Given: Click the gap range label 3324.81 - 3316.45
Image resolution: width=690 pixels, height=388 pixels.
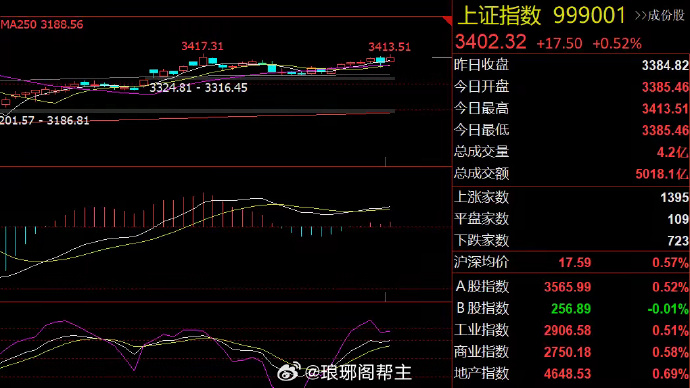Looking at the screenshot, I should pos(198,88).
